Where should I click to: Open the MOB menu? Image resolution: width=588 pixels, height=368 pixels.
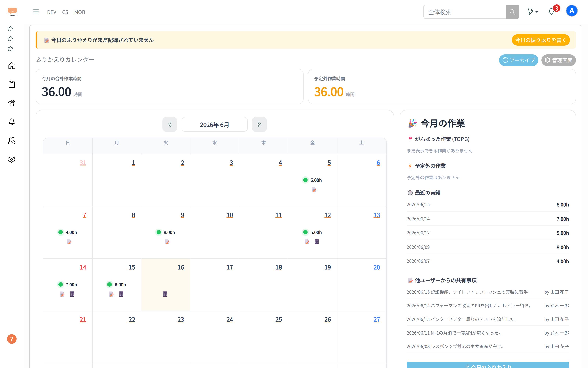pos(79,12)
